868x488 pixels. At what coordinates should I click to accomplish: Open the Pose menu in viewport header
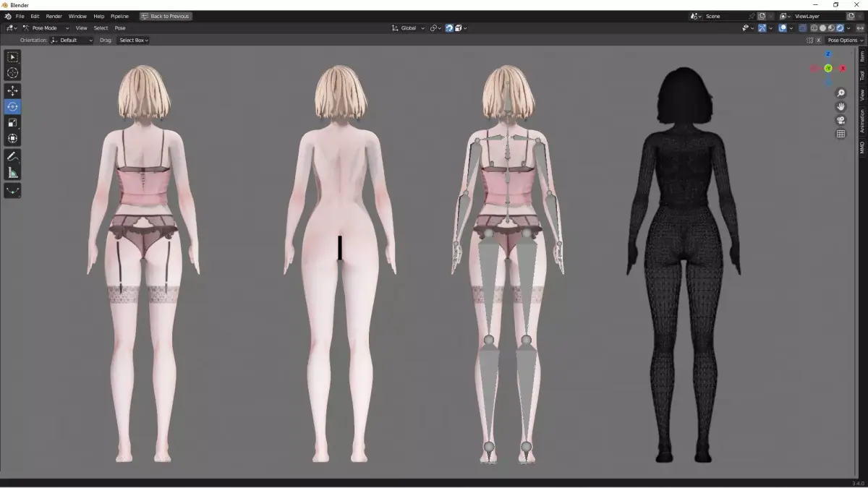click(120, 28)
